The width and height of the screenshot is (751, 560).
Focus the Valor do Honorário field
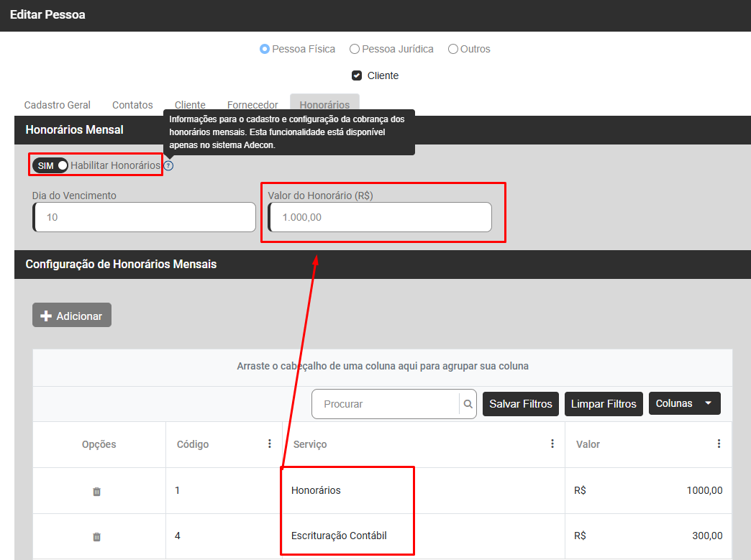click(x=380, y=217)
